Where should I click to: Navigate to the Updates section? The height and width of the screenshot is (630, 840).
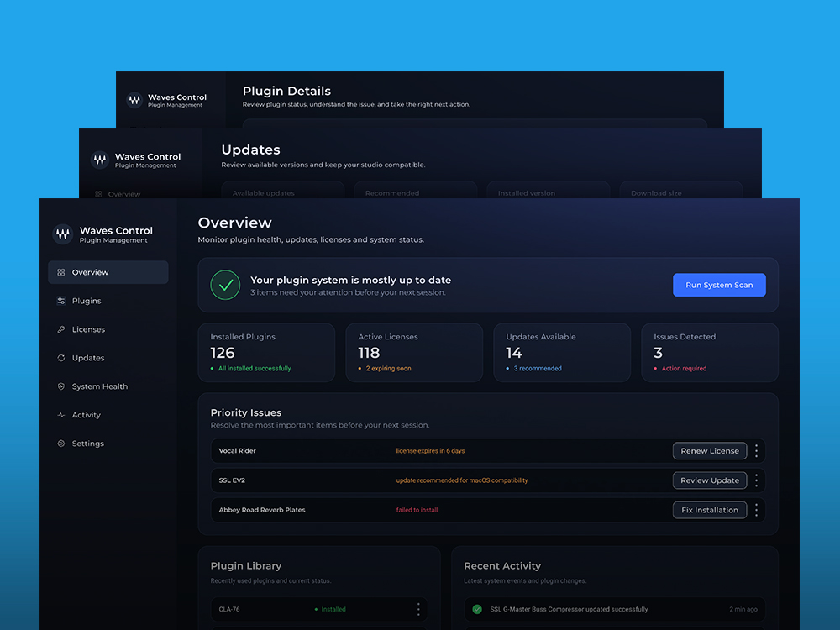(108, 358)
